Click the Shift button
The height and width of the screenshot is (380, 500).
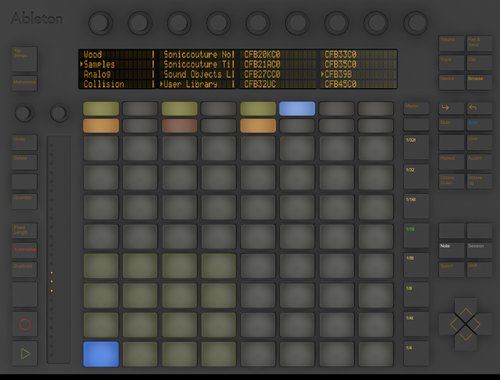[x=479, y=269]
